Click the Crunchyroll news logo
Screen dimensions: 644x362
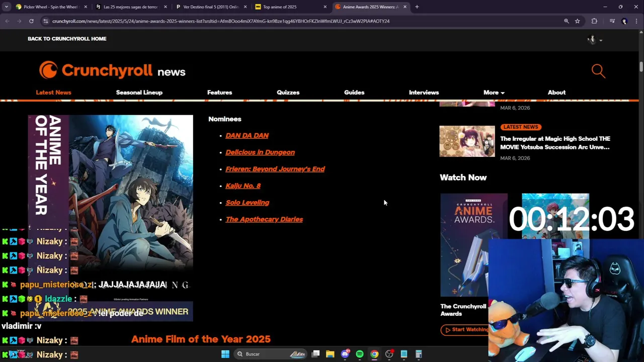(112, 71)
